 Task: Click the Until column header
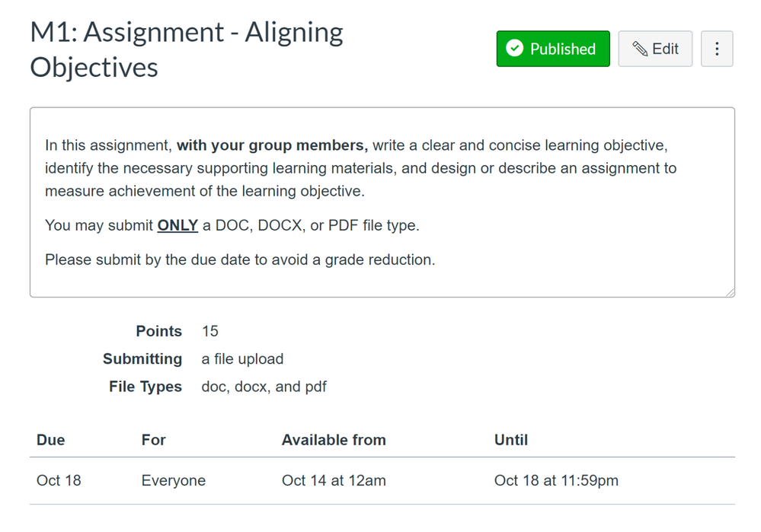coord(511,440)
